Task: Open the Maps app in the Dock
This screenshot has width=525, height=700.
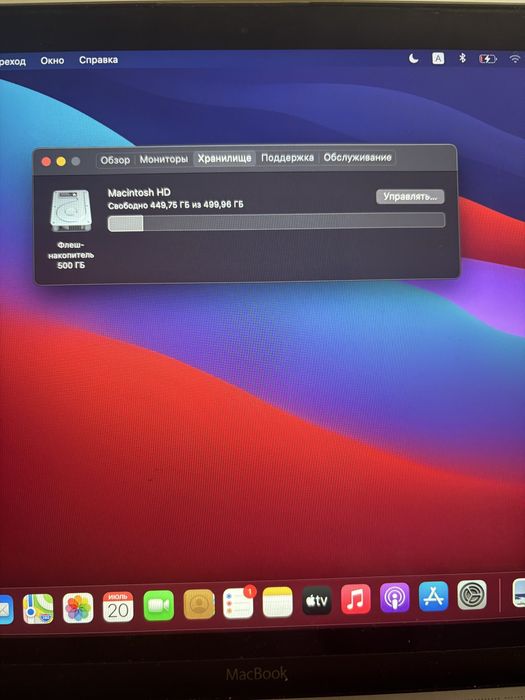Action: tap(38, 608)
